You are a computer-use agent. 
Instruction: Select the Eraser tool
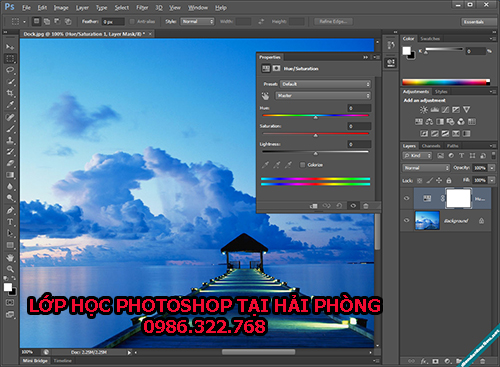[10, 163]
